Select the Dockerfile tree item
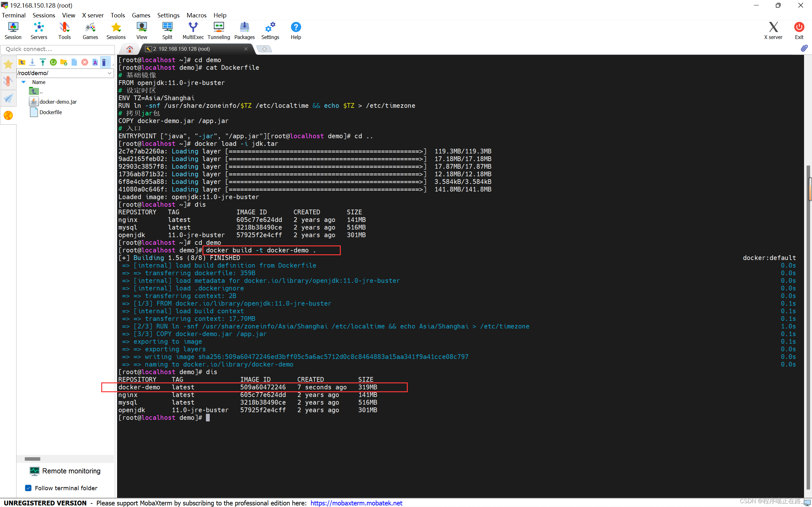 [51, 111]
